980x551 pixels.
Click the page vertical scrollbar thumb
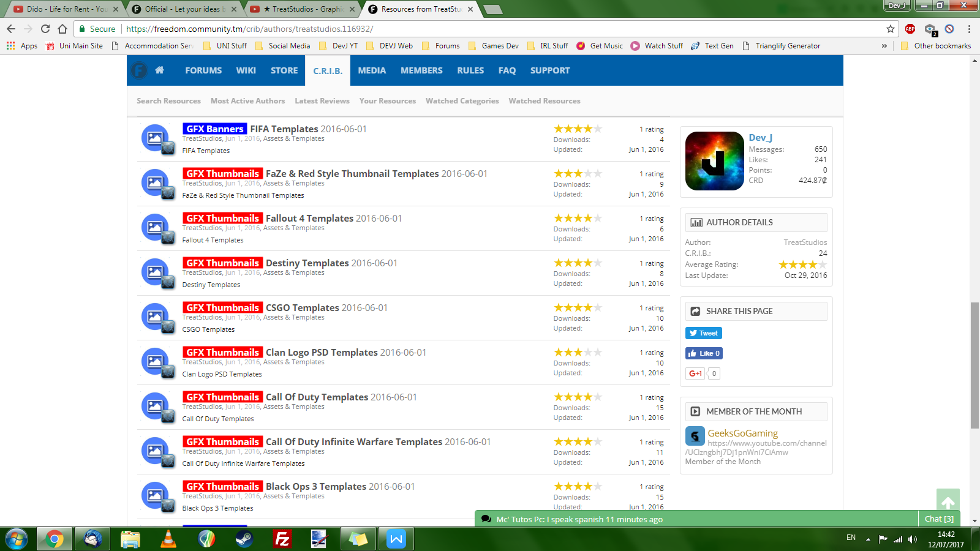pos(974,365)
